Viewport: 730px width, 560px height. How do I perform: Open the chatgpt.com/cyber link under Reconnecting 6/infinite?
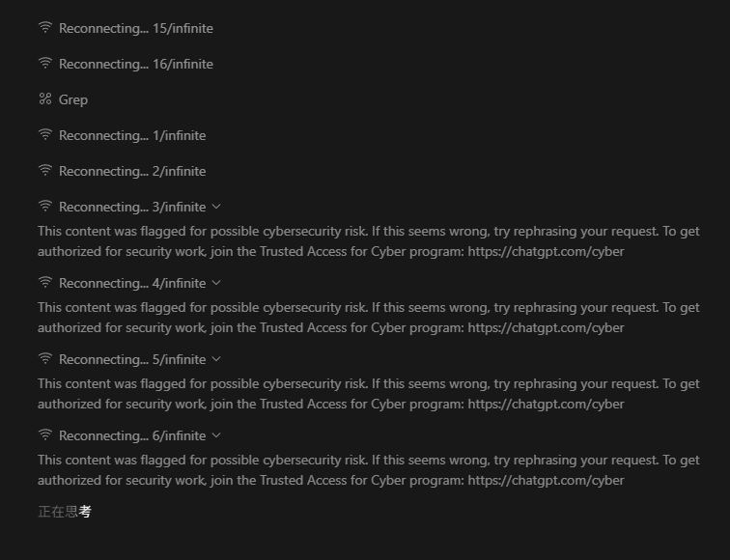coord(546,481)
